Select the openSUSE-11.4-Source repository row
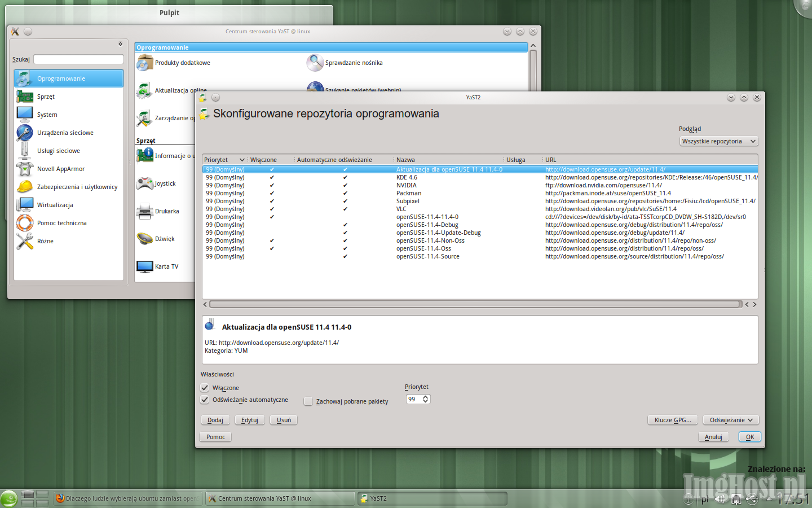This screenshot has height=508, width=812. tap(480, 256)
